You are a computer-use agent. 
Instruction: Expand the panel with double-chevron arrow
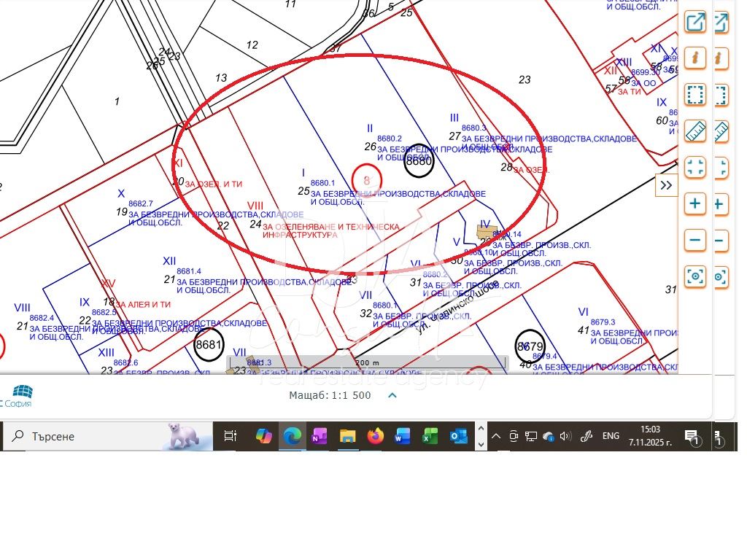(x=666, y=185)
